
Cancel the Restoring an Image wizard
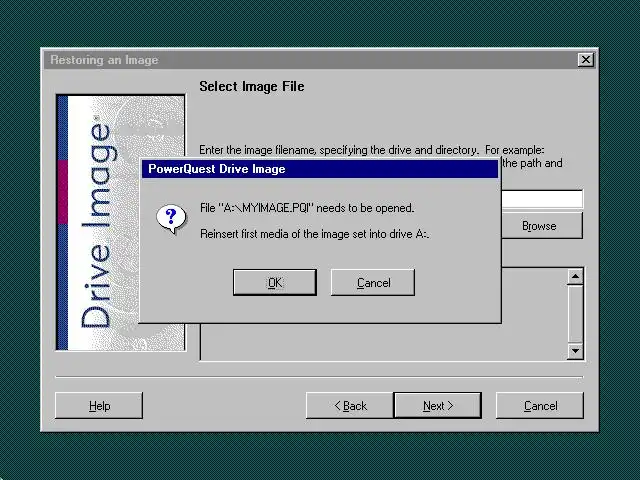point(540,406)
